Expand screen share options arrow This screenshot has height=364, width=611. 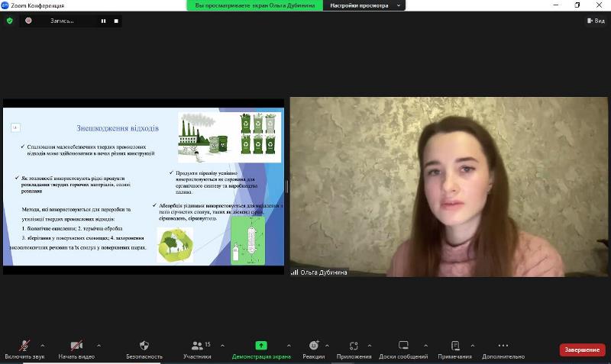tap(289, 346)
